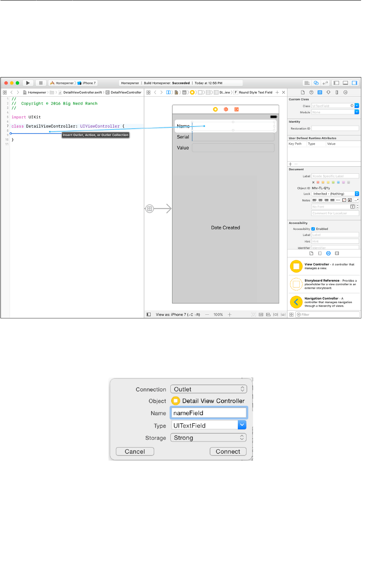This screenshot has height=583, width=392.
Task: Show document outline in storyboard
Action: [x=149, y=314]
